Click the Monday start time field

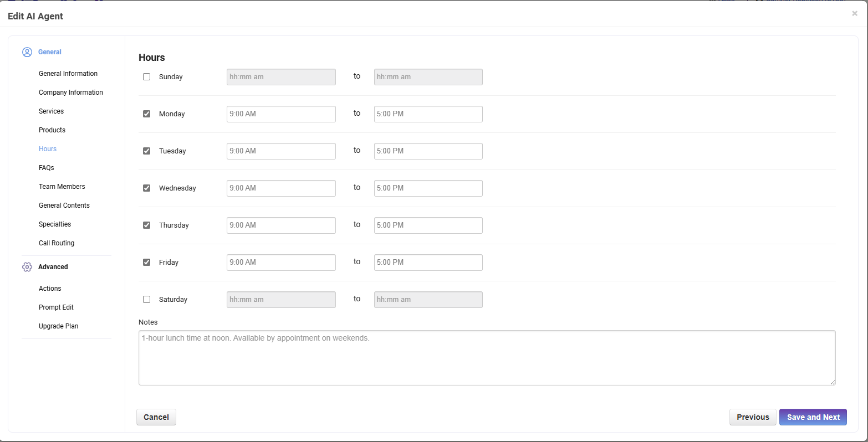(x=281, y=114)
